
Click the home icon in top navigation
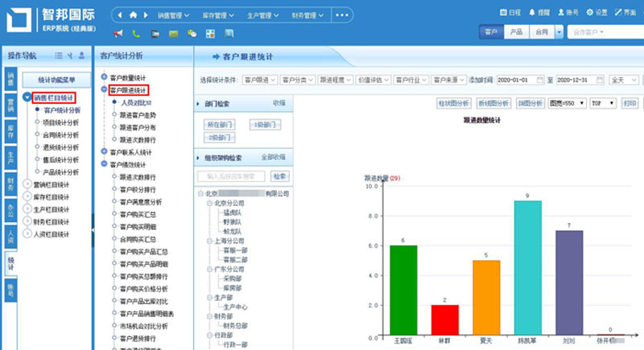click(x=134, y=14)
